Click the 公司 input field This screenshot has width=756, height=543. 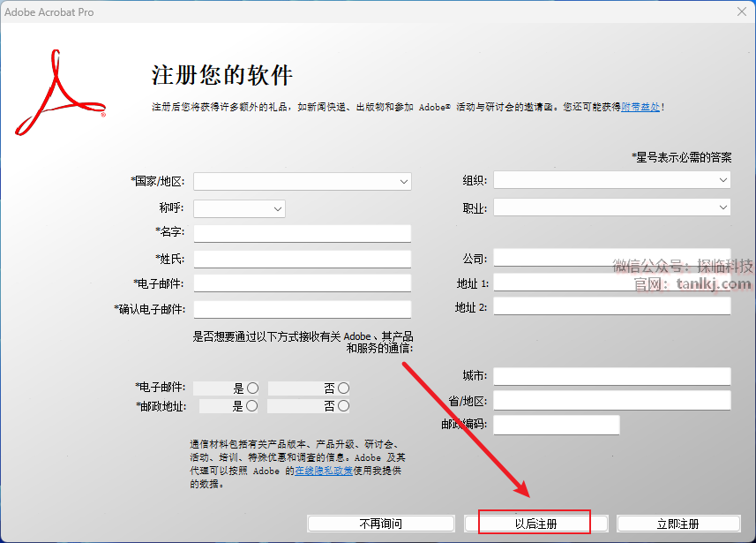[x=612, y=258]
